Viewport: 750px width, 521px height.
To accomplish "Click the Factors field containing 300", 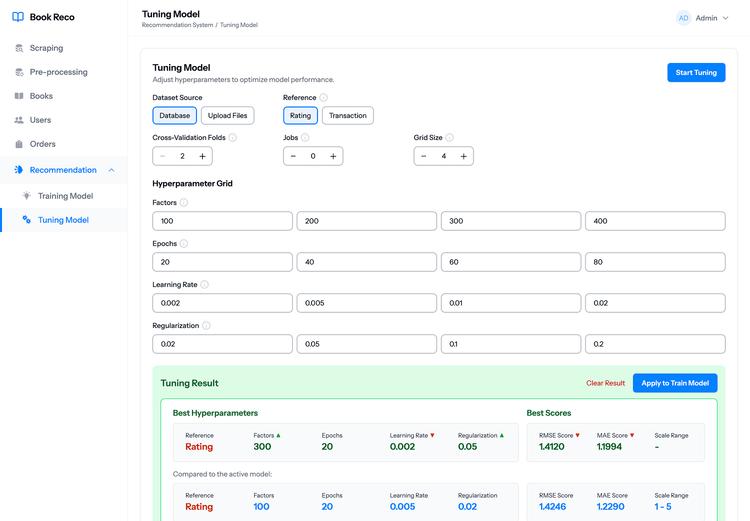I will click(511, 221).
